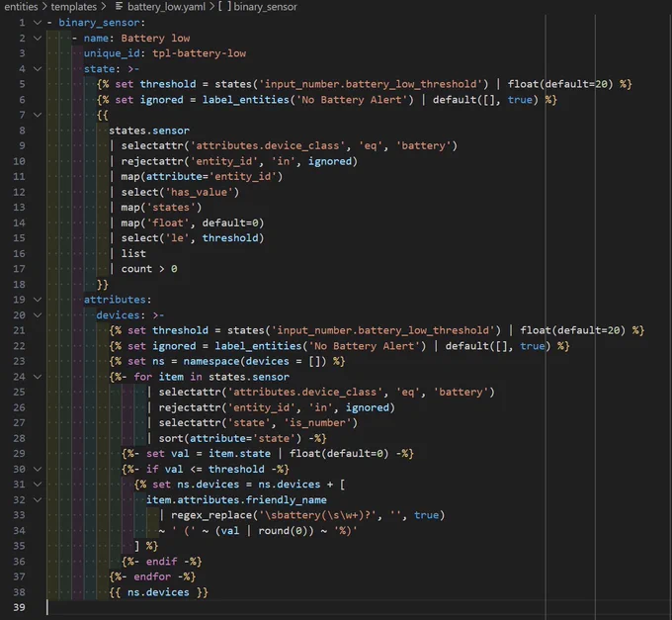Click 'select('le', threshold)' on line 15

point(193,238)
